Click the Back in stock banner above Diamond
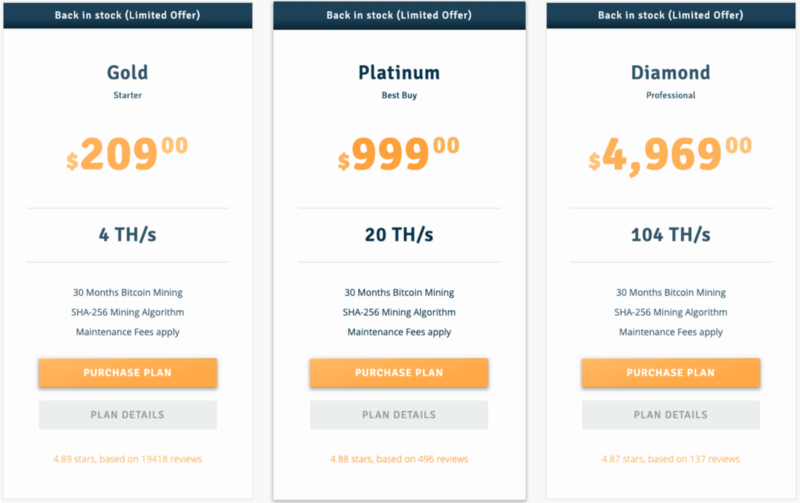 [671, 15]
